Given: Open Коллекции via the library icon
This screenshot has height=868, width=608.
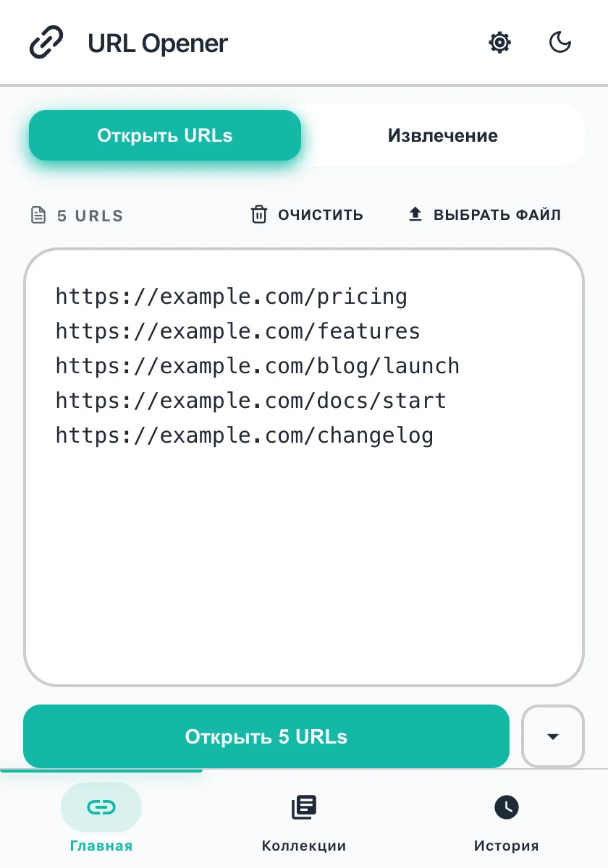Looking at the screenshot, I should [x=304, y=807].
